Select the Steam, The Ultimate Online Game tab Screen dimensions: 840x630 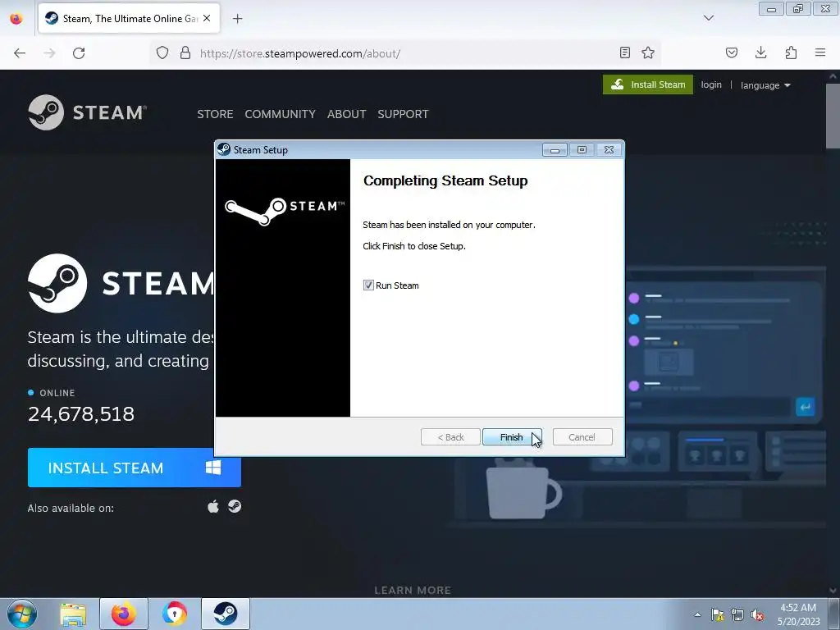129,18
